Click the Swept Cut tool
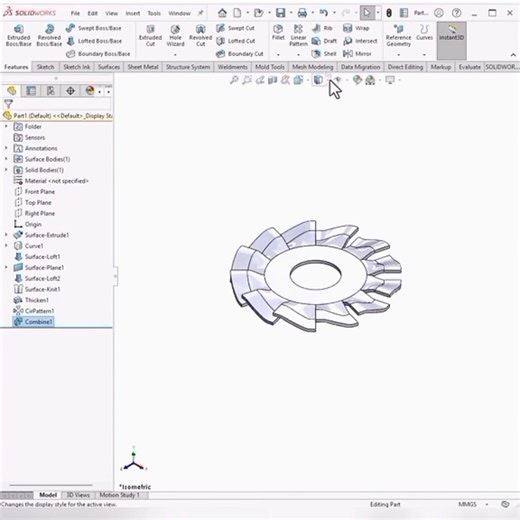Viewport: 520px width, 520px height. [235, 28]
